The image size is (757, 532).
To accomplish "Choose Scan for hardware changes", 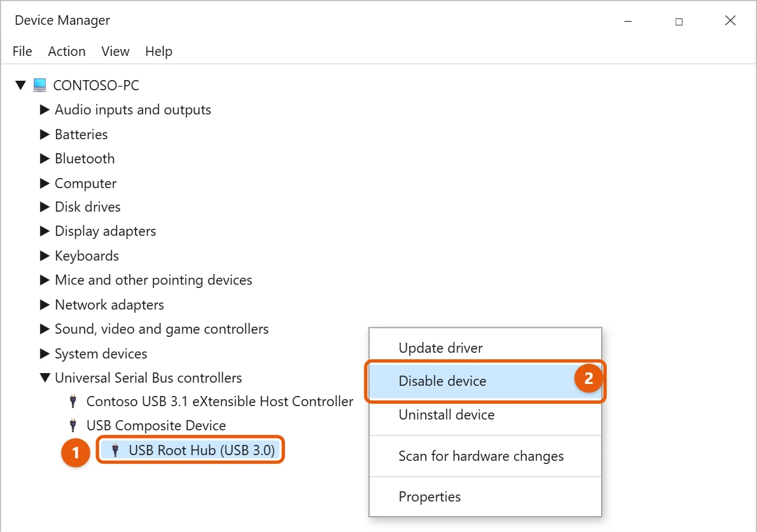I will click(485, 456).
